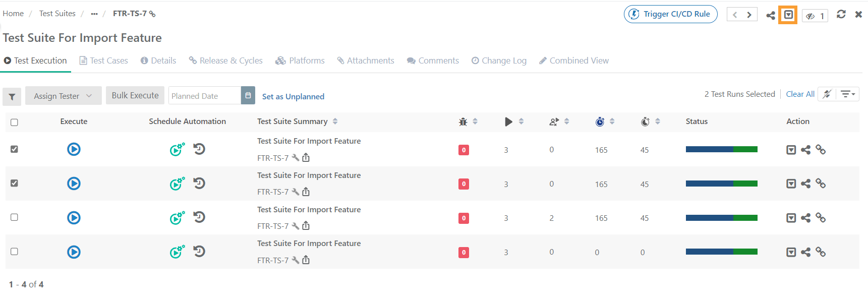
Task: Open the column options dropdown at right
Action: [847, 94]
